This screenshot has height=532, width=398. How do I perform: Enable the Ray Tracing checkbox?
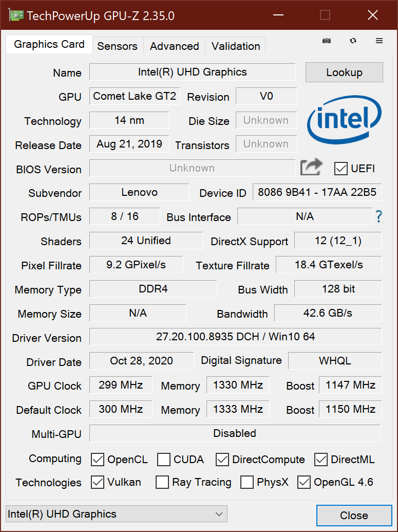pyautogui.click(x=162, y=482)
